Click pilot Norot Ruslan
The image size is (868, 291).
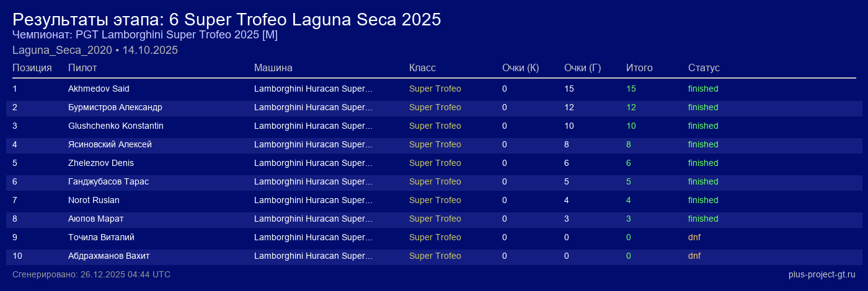click(x=94, y=200)
